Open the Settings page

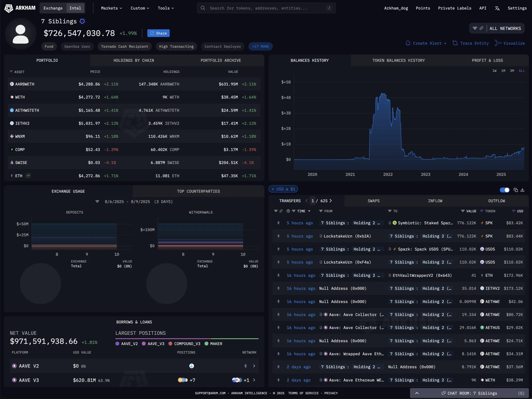517,8
